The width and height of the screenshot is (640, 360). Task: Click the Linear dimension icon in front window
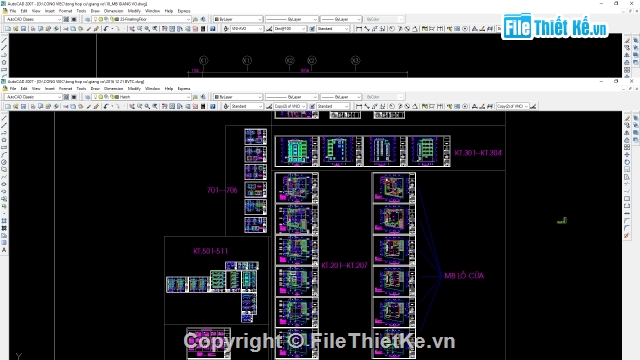click(359, 107)
